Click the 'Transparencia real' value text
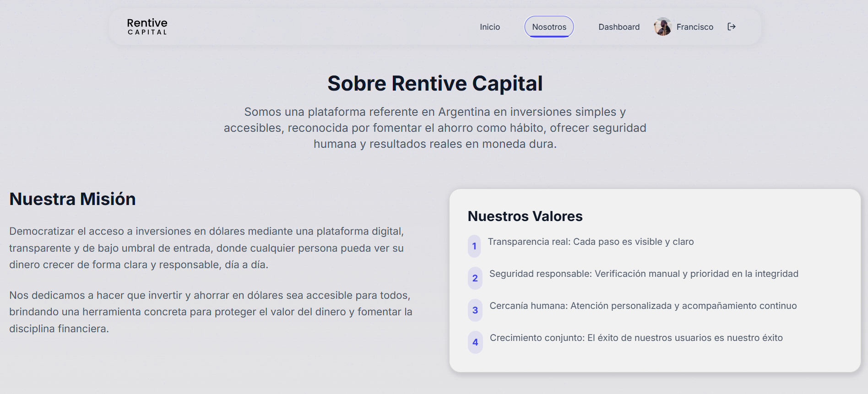The height and width of the screenshot is (394, 868). [x=591, y=242]
